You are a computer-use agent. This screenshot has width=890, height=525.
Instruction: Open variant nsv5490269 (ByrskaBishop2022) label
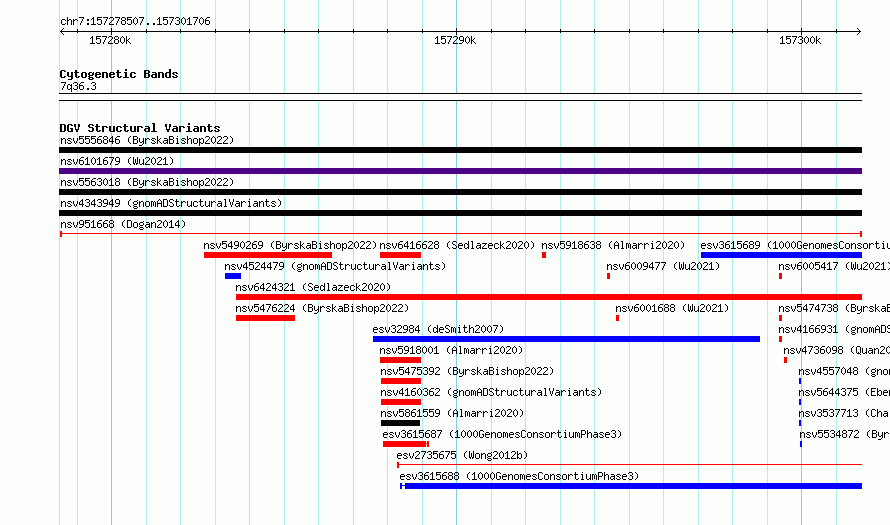[290, 245]
